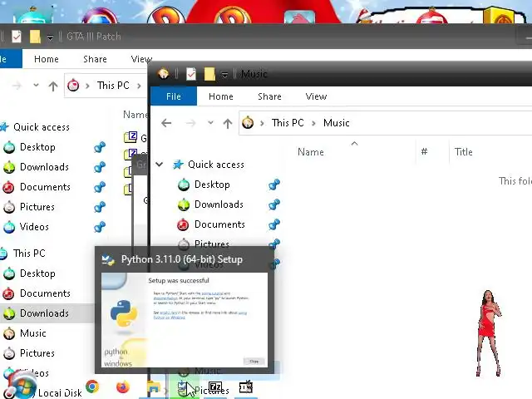Select pinned Desktop in GTA III Patch Quick access
The width and height of the screenshot is (532, 399).
(37, 147)
